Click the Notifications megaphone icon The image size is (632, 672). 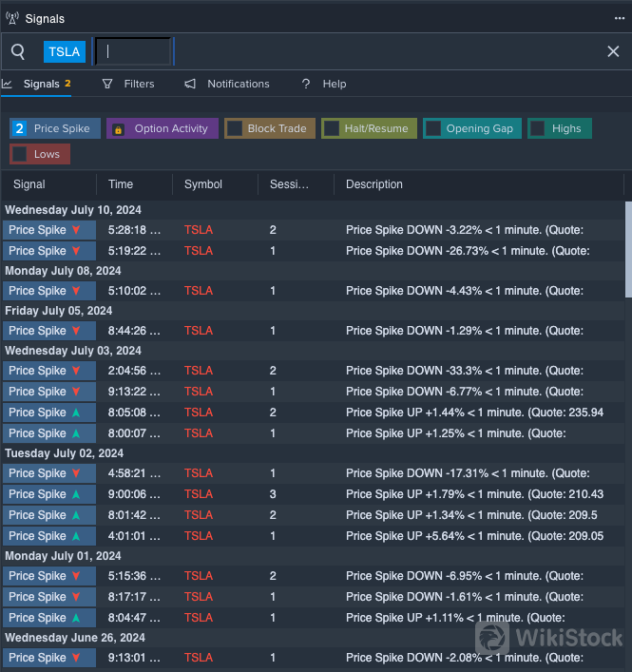[x=190, y=84]
